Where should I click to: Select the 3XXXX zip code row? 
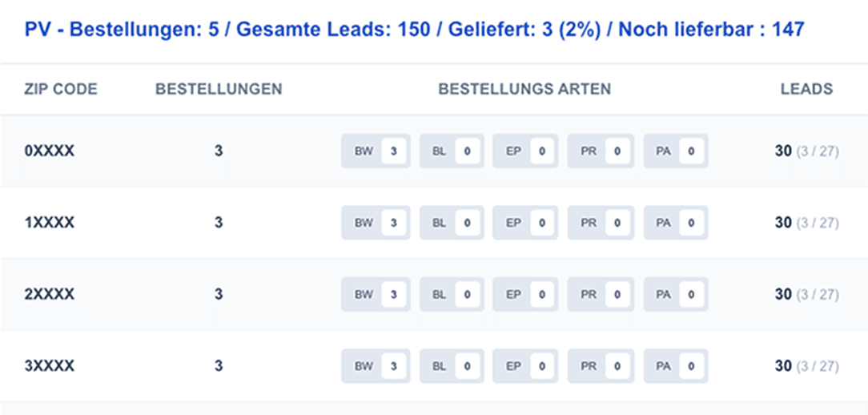click(x=434, y=366)
